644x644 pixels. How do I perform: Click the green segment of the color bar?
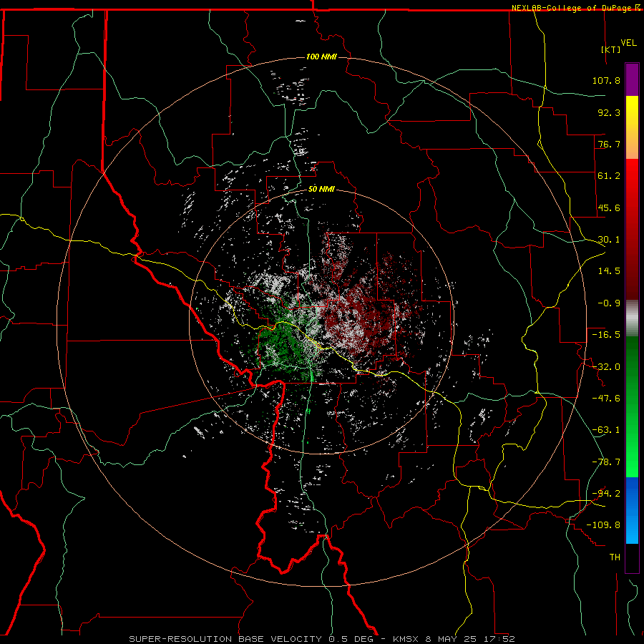(632, 406)
